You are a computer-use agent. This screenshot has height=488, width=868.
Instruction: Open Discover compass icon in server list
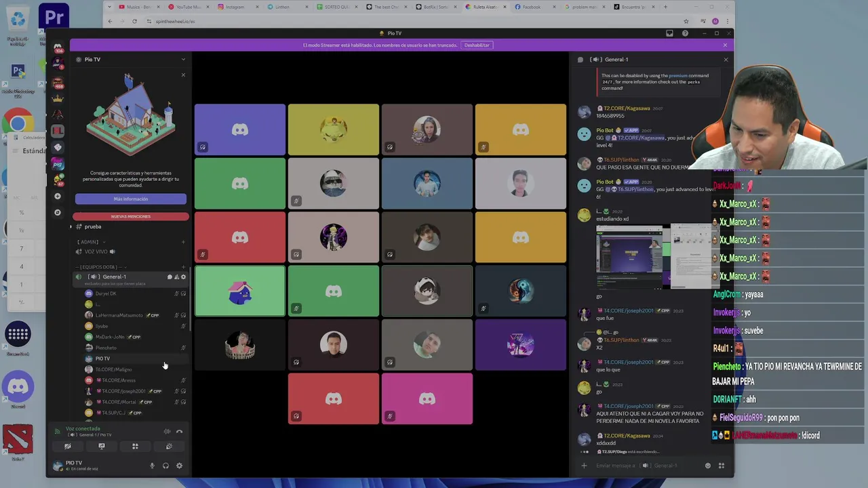[x=58, y=212]
